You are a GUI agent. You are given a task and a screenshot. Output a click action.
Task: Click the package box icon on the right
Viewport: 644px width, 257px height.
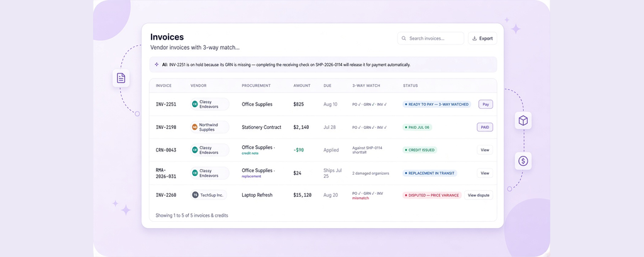523,121
